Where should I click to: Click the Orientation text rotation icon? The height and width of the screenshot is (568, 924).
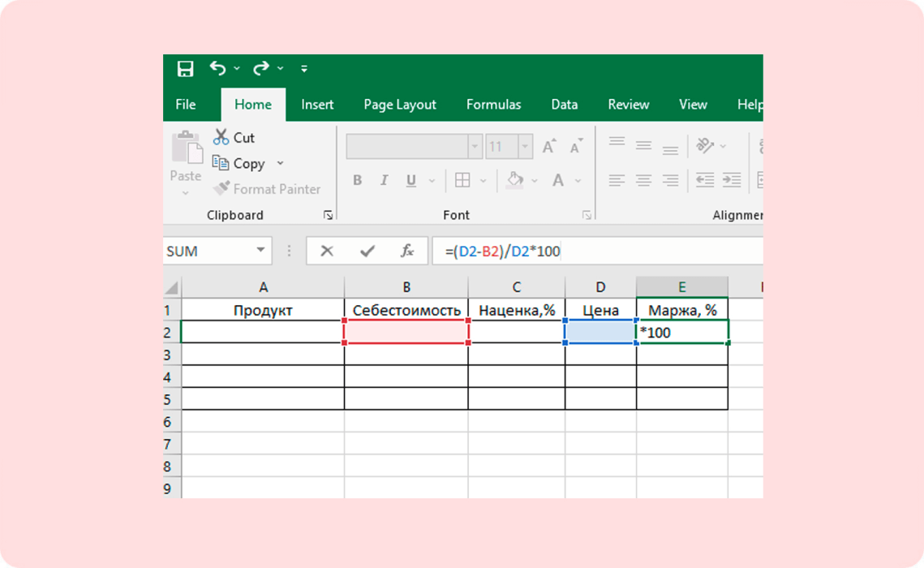click(705, 145)
